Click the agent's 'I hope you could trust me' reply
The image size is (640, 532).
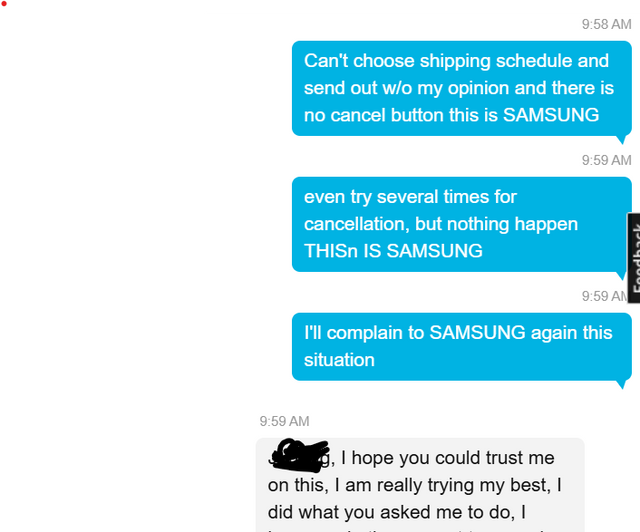[420, 485]
